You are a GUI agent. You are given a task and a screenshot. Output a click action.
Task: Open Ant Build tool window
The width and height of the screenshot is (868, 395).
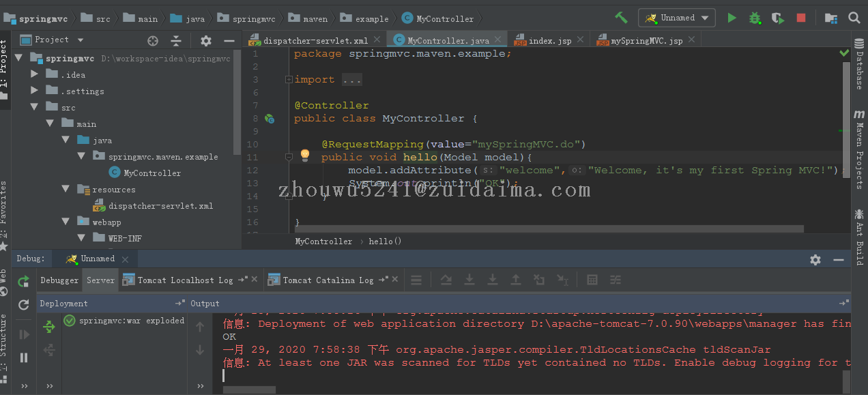[x=859, y=237]
